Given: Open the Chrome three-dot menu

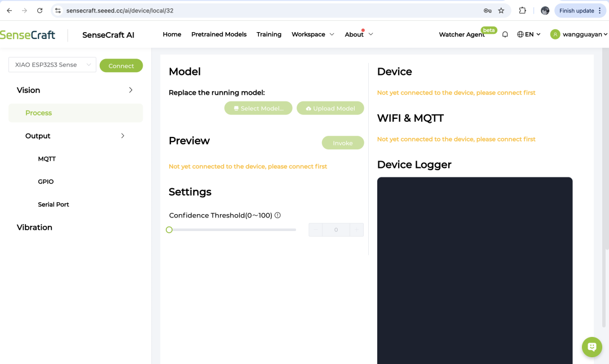Looking at the screenshot, I should coord(599,11).
